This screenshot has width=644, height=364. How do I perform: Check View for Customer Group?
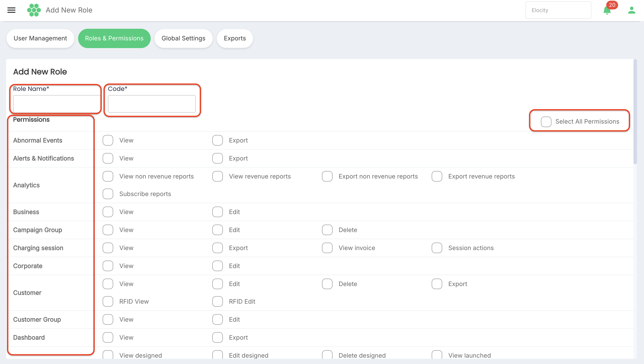tap(108, 319)
